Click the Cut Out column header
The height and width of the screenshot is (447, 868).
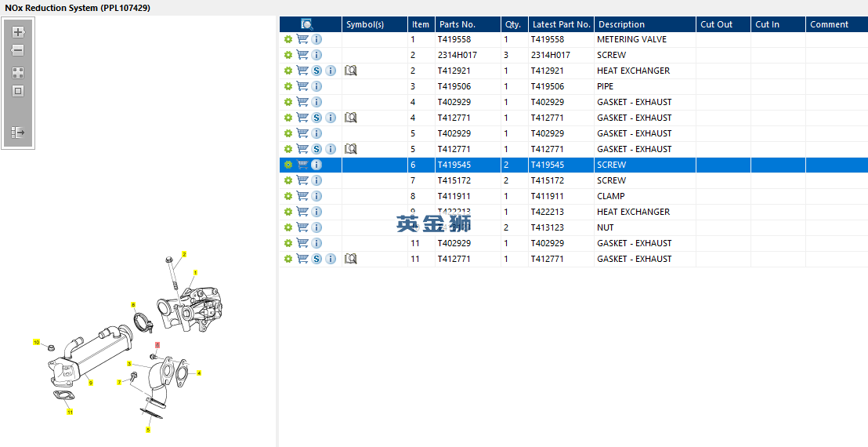pyautogui.click(x=724, y=24)
